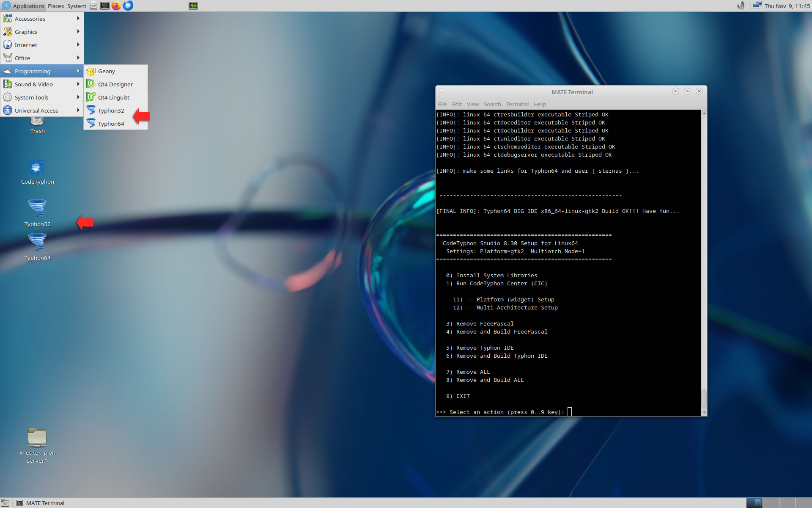Select the xnet-temp on server1 network folder
Image resolution: width=812 pixels, height=508 pixels.
tap(37, 446)
